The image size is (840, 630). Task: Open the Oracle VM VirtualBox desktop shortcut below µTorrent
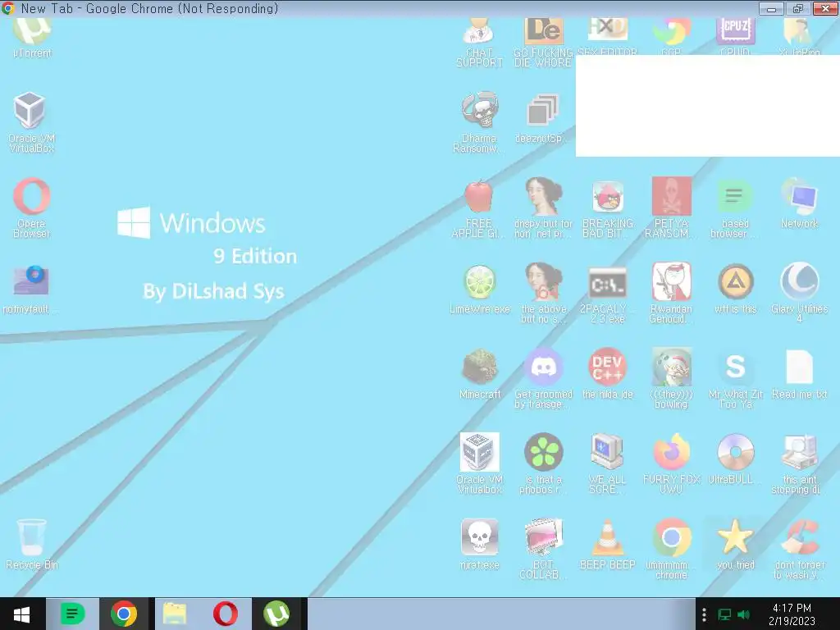[30, 122]
